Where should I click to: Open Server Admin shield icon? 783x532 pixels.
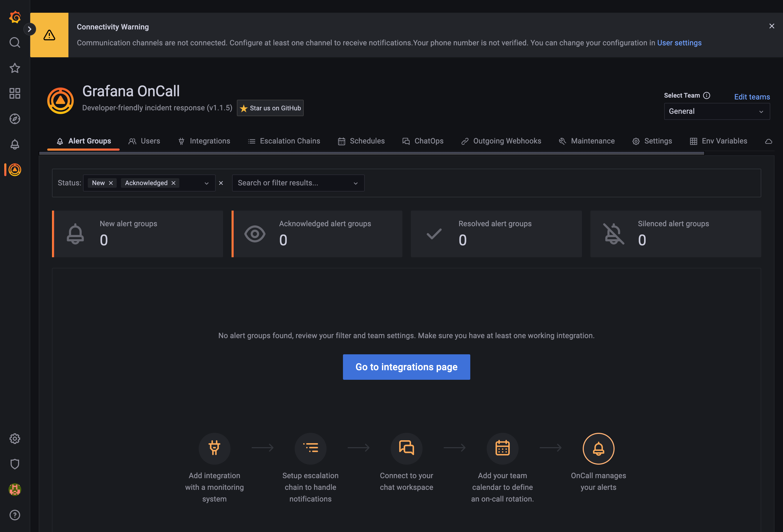[x=15, y=464]
